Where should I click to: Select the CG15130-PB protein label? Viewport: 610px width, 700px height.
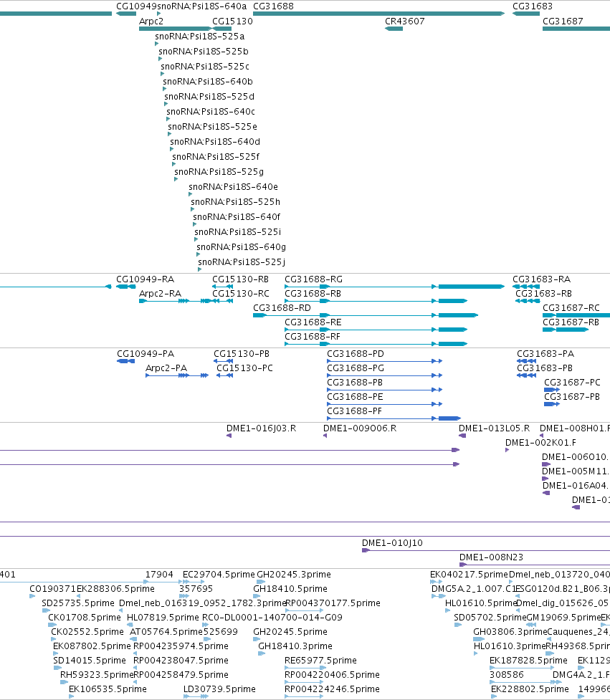pos(242,354)
